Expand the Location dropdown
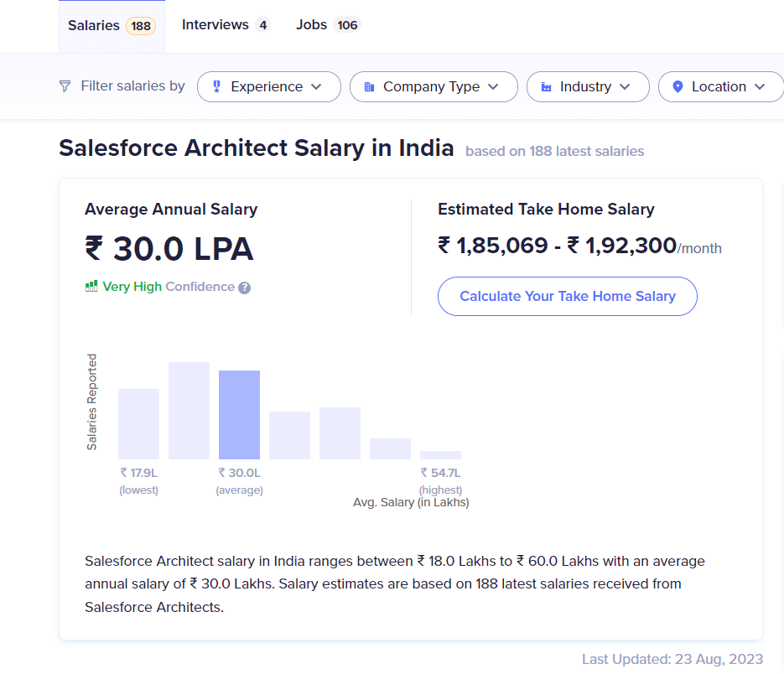The width and height of the screenshot is (784, 674). pos(720,86)
